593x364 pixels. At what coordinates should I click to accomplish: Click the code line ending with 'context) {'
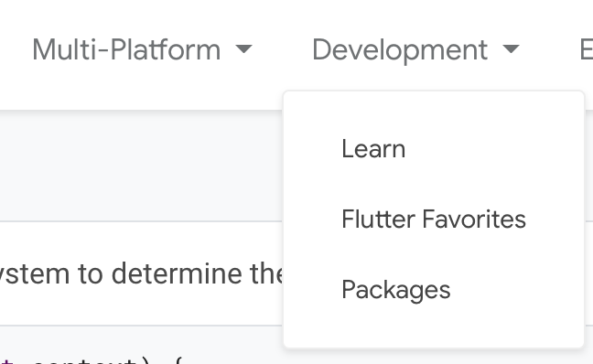(x=91, y=359)
